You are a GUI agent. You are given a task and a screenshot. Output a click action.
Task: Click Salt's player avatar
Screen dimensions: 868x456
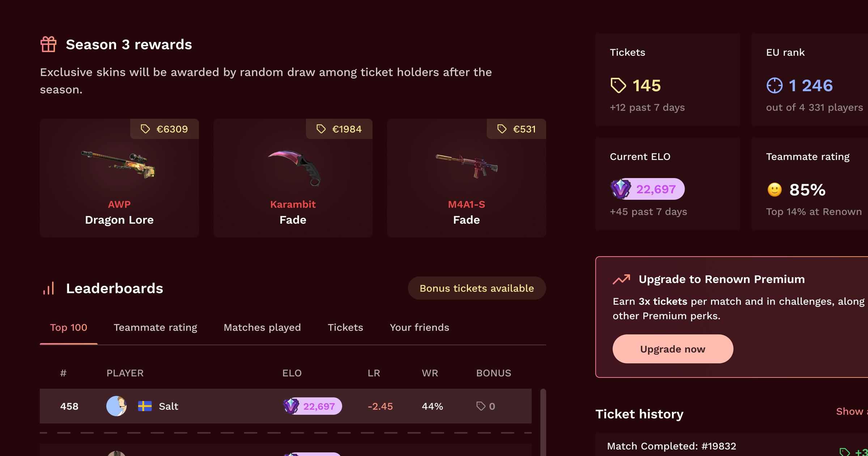[x=116, y=406]
